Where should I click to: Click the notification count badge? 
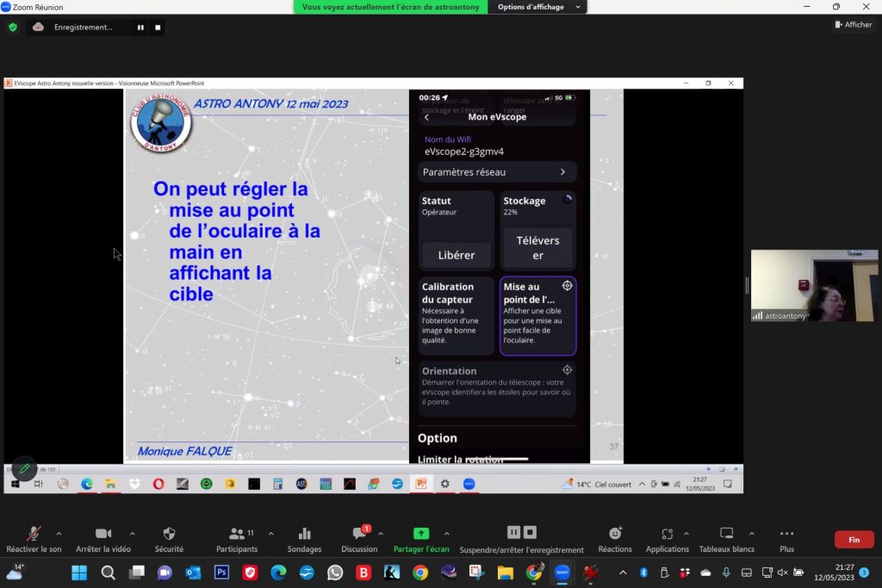click(x=864, y=573)
